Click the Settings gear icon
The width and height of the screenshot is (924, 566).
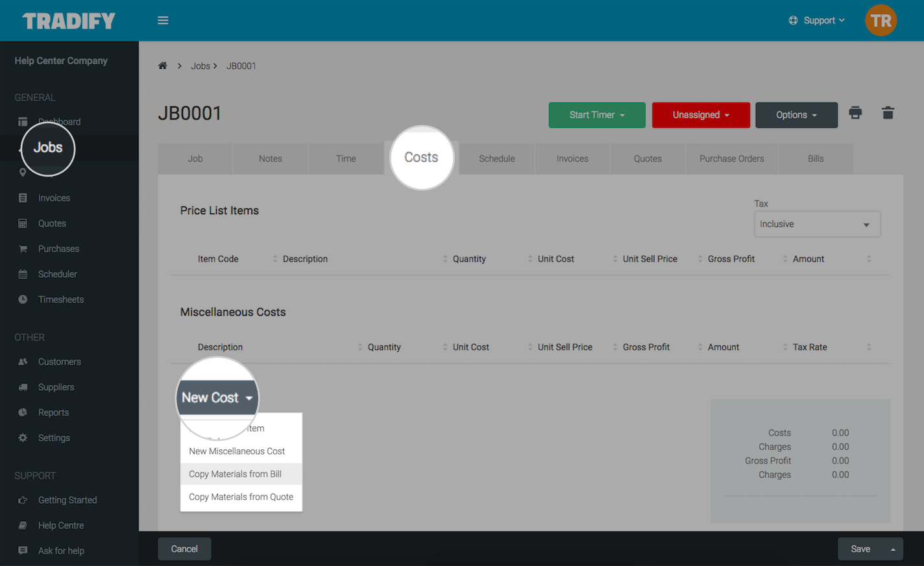(x=23, y=437)
